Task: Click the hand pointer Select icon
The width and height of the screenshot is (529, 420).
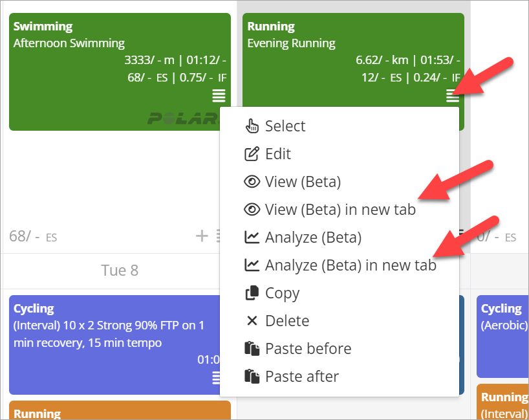Action: tap(252, 126)
